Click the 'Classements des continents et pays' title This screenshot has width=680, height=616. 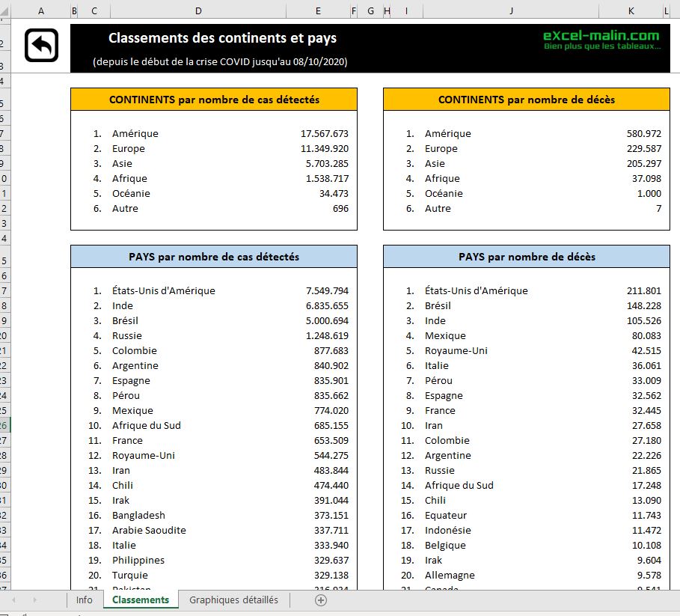point(222,38)
